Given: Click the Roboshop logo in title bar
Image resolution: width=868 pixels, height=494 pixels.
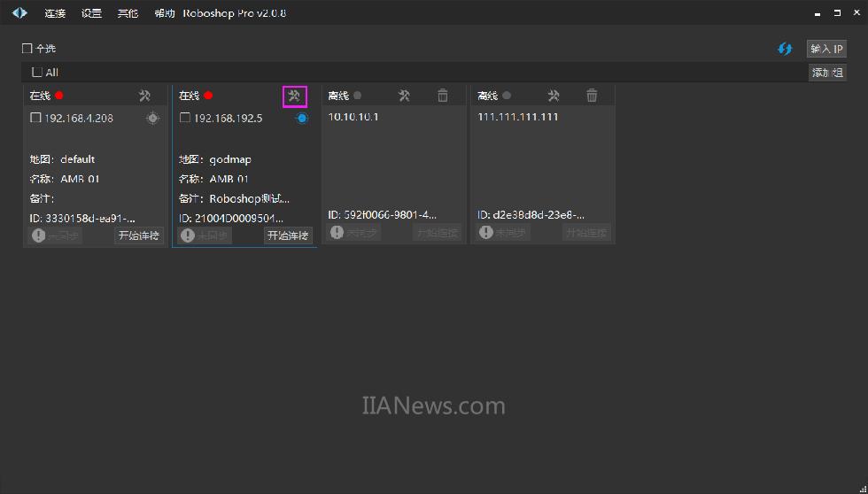Looking at the screenshot, I should [x=19, y=13].
